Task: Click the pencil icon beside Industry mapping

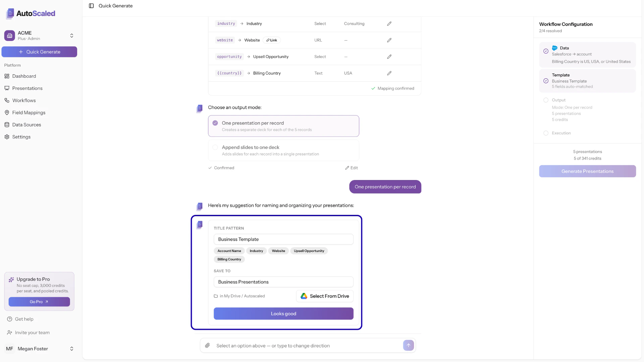Action: pyautogui.click(x=389, y=23)
